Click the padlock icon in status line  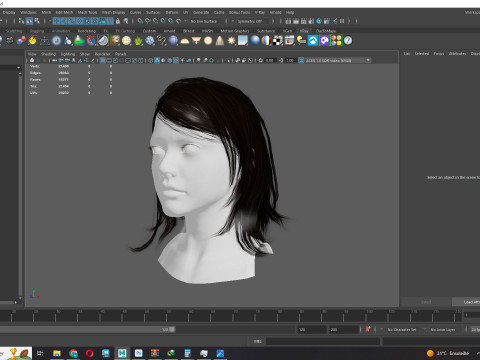tap(118, 21)
